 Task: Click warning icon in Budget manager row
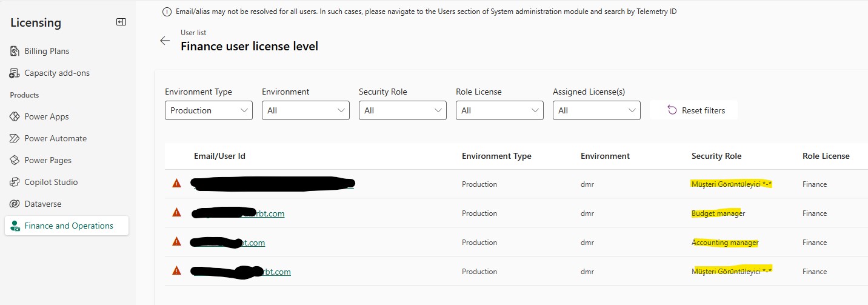click(x=177, y=212)
